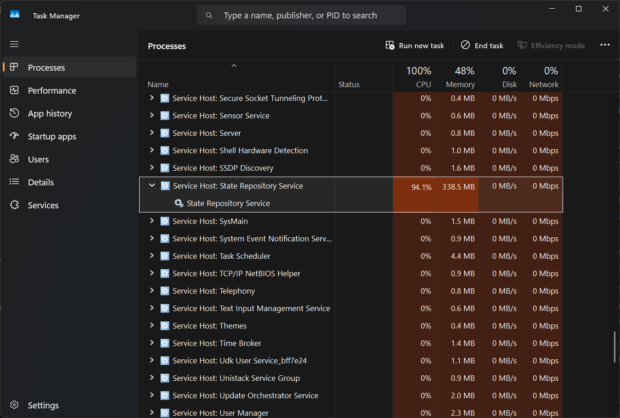Image resolution: width=620 pixels, height=418 pixels.
Task: Expand Service Host: Udk User Service_bff7e24
Action: click(x=151, y=360)
